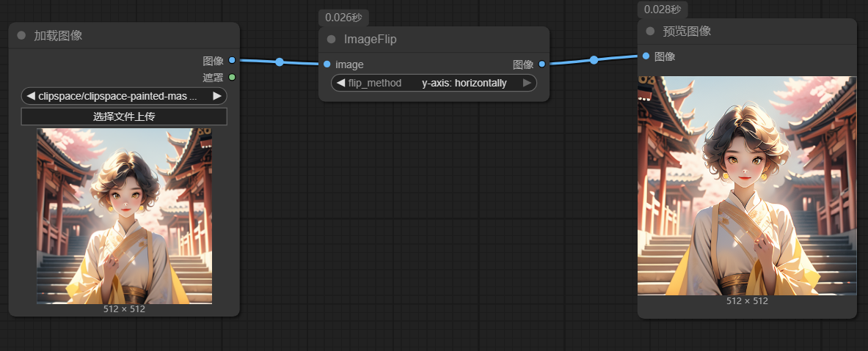868x351 pixels.
Task: Collapse the 加载图像 node via its title dot
Action: pos(21,36)
